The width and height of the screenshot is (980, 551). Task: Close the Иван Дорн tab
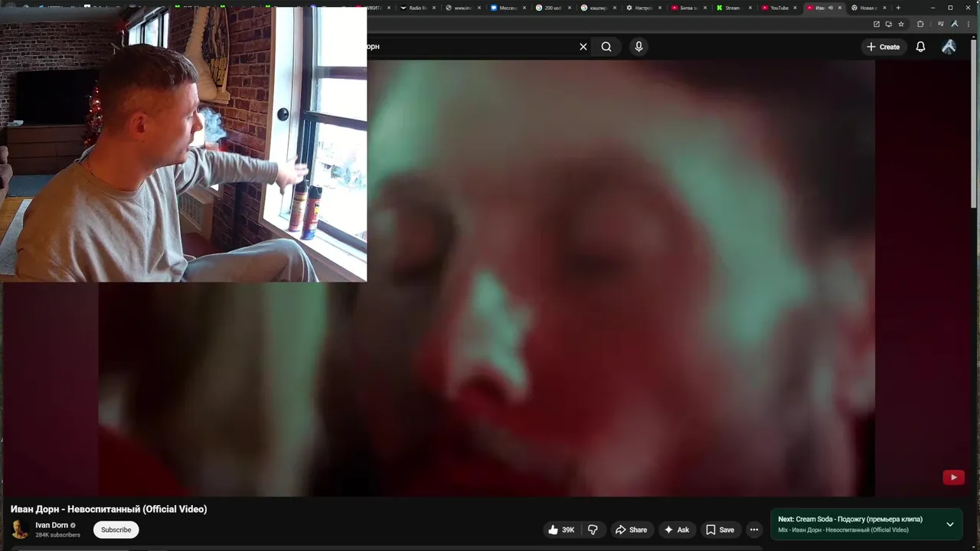coord(840,8)
